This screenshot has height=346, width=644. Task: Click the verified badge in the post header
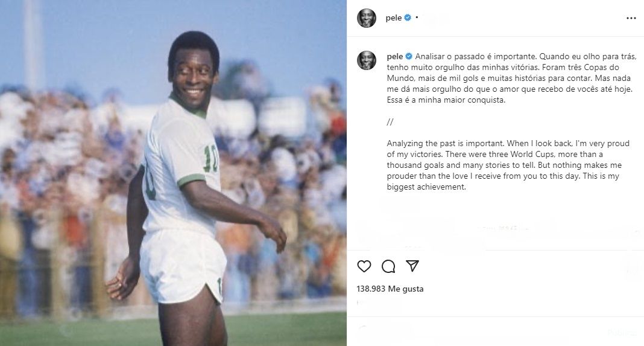click(408, 18)
